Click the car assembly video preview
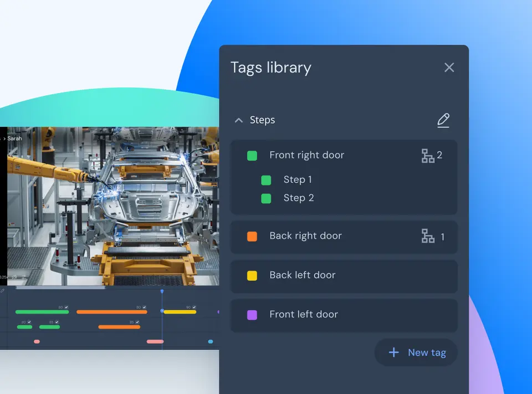Image resolution: width=532 pixels, height=394 pixels. coord(113,206)
